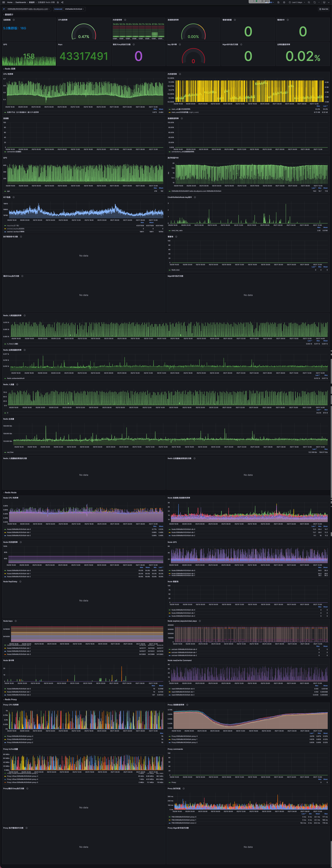The height and width of the screenshot is (868, 332).
Task: Click the zoom out time range icon
Action: (309, 2)
